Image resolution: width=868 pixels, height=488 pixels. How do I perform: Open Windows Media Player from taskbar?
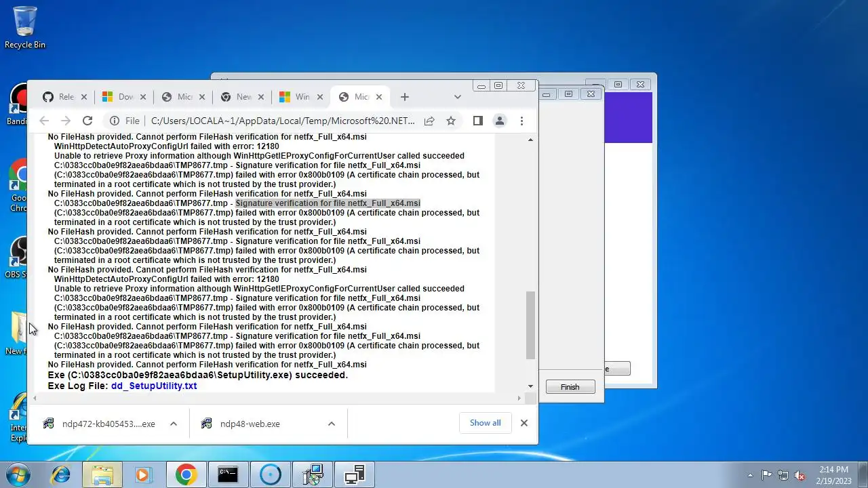pyautogui.click(x=143, y=474)
